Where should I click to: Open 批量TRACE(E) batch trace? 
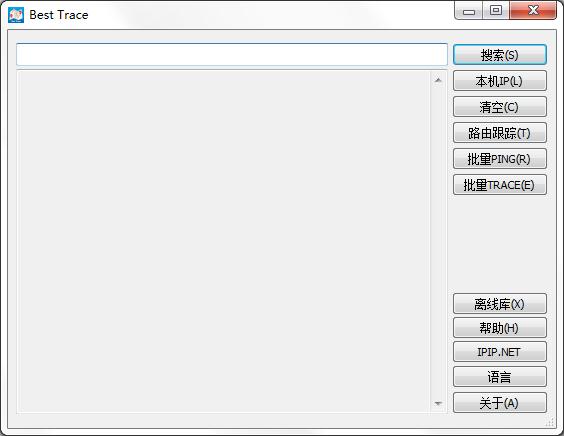(500, 185)
